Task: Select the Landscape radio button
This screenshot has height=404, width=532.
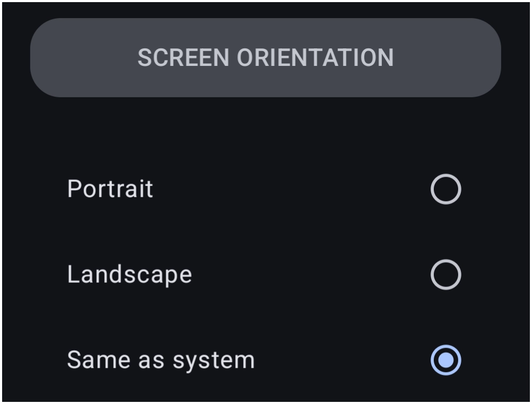Action: tap(445, 274)
